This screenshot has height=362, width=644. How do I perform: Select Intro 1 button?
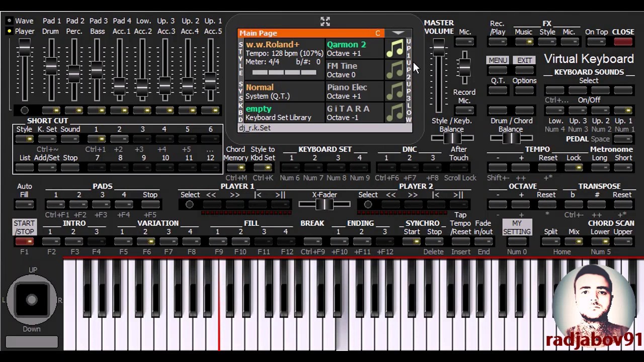tap(50, 242)
